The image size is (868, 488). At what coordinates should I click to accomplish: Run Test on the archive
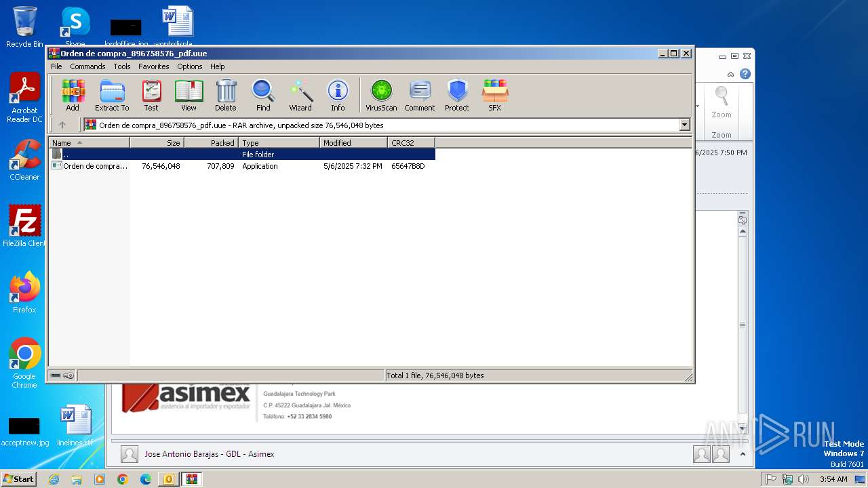click(x=151, y=95)
